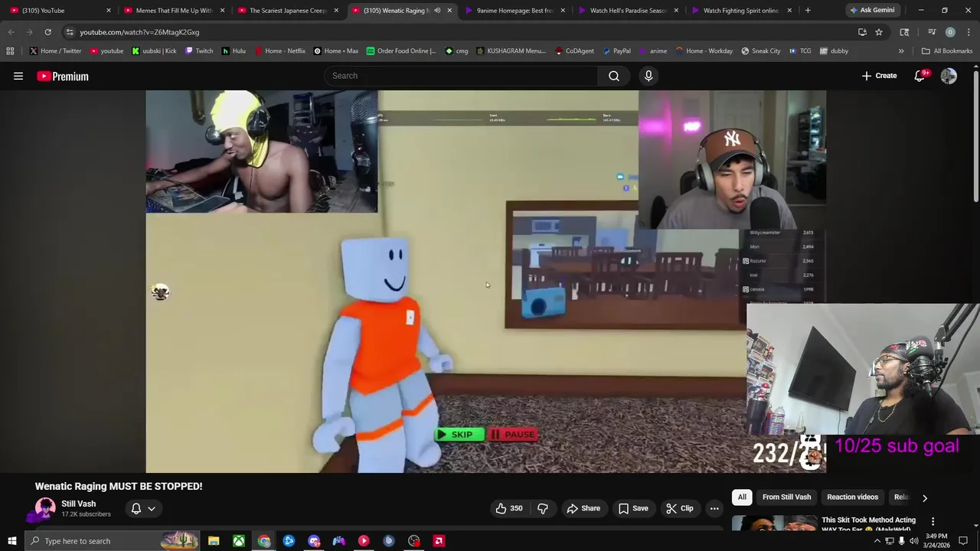Open Still Vash channel avatar
Viewport: 980px width, 551px height.
pyautogui.click(x=45, y=509)
